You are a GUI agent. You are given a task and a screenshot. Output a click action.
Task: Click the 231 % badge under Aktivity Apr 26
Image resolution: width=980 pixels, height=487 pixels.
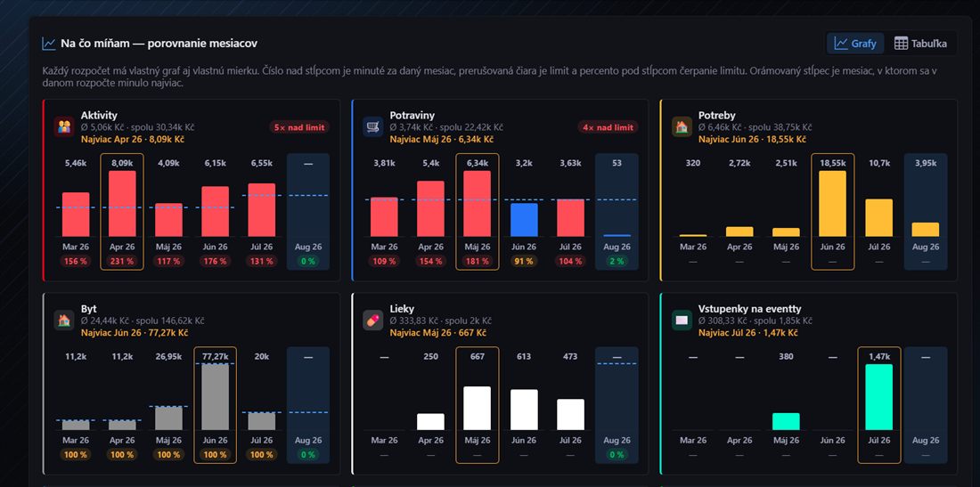(x=122, y=262)
